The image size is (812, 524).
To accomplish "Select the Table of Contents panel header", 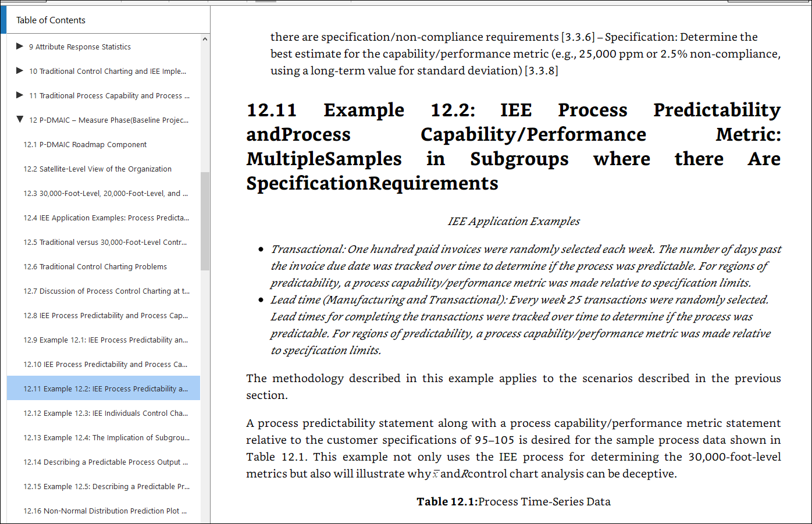I will [51, 20].
